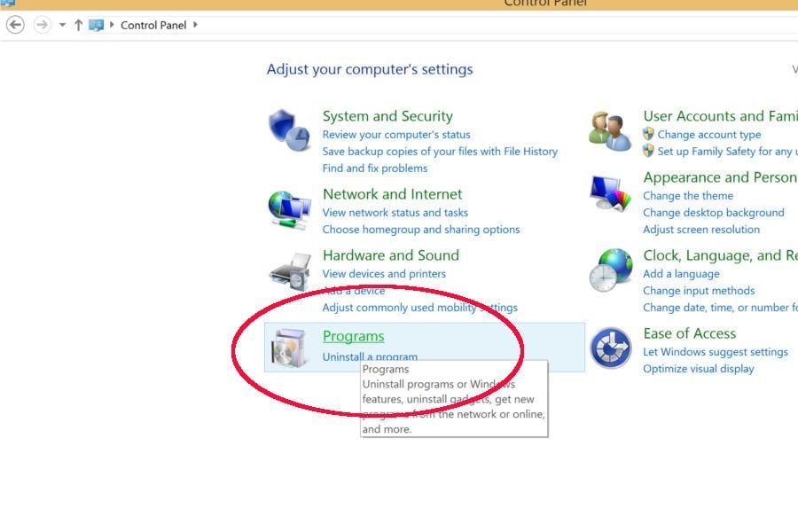Open Adjust commonly used mobility settings
798x532 pixels.
tap(420, 308)
